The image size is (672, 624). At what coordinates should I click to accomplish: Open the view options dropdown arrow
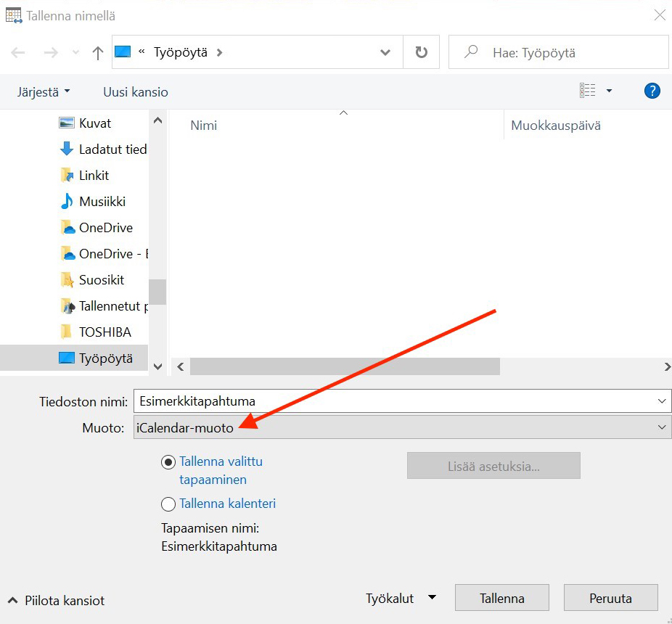click(x=609, y=91)
